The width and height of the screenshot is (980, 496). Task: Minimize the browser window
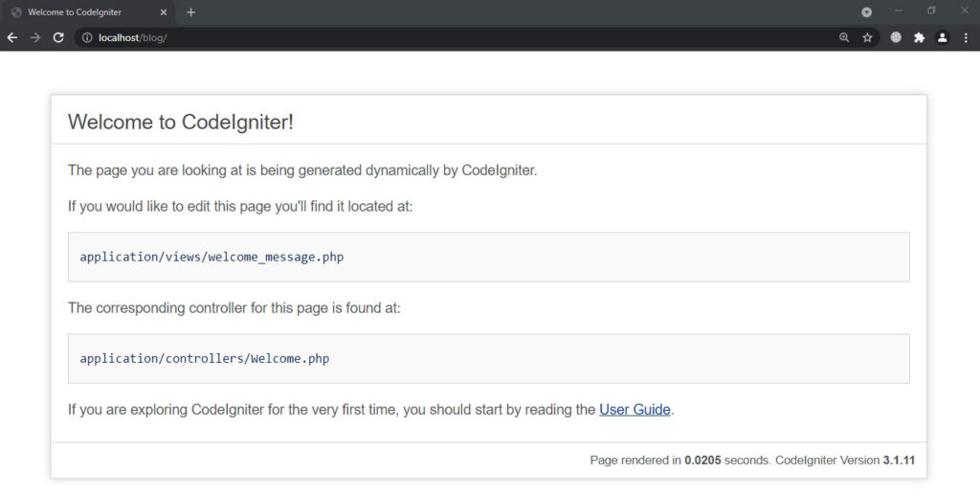898,11
